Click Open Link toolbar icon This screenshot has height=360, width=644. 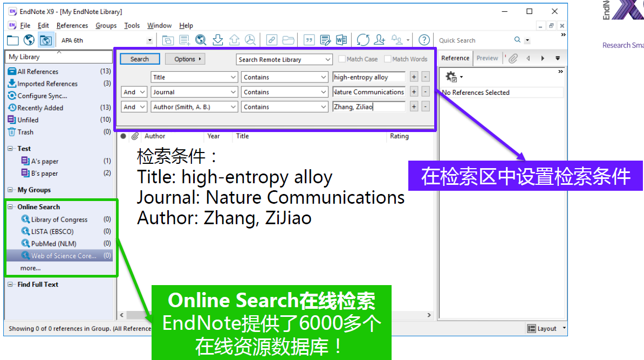pyautogui.click(x=271, y=40)
